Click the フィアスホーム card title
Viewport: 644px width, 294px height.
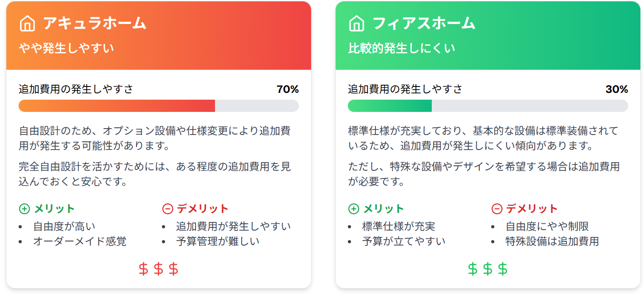[x=424, y=23]
